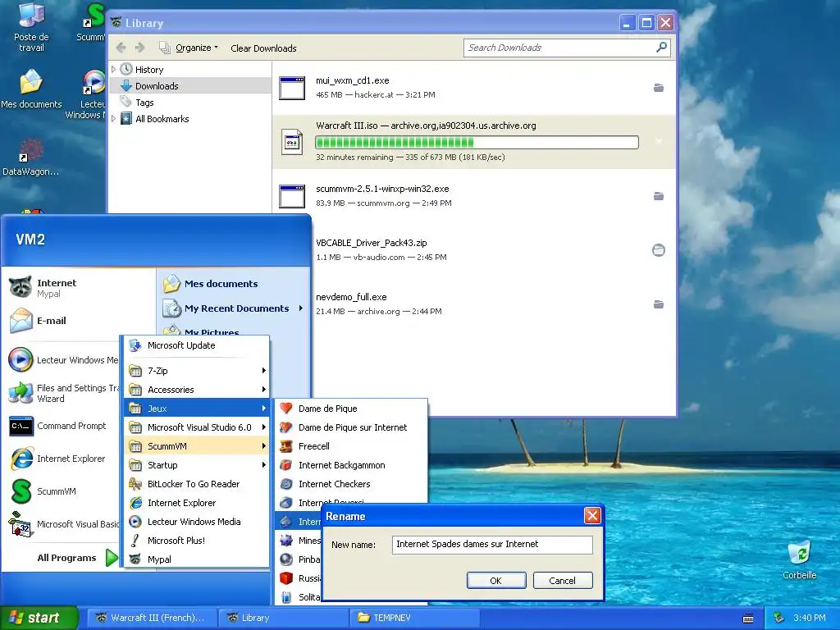Click the magnifier icon in the Search Downloads field
The width and height of the screenshot is (840, 630).
[662, 47]
